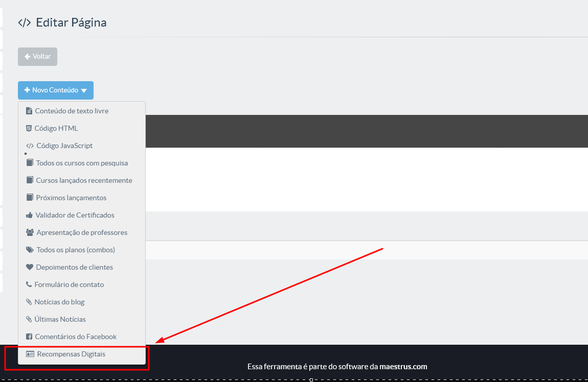Click the ID card icon for Recompensas
Viewport: 588px width, 382px height.
[30, 354]
